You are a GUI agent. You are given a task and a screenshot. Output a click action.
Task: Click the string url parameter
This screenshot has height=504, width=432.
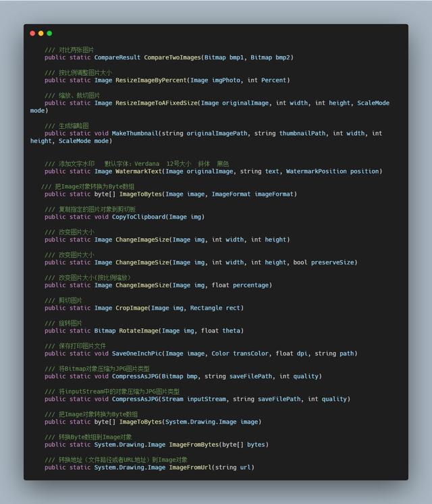(233, 468)
